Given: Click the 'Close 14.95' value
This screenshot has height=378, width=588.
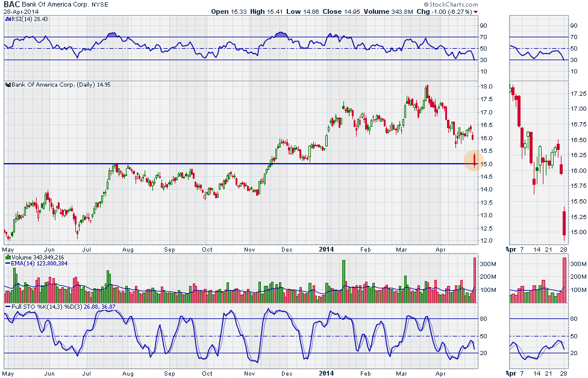Looking at the screenshot, I should tap(341, 11).
